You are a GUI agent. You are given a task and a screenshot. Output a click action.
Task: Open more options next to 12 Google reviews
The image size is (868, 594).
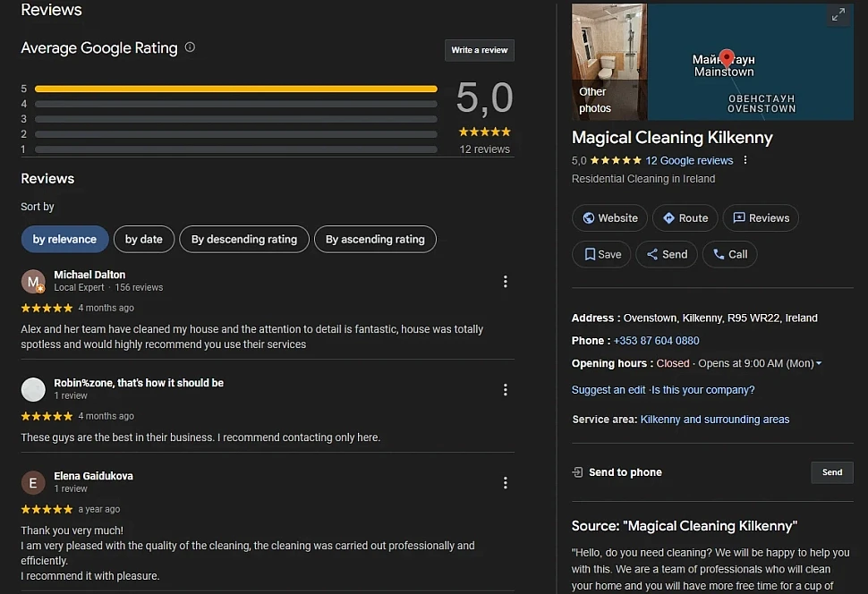[745, 160]
